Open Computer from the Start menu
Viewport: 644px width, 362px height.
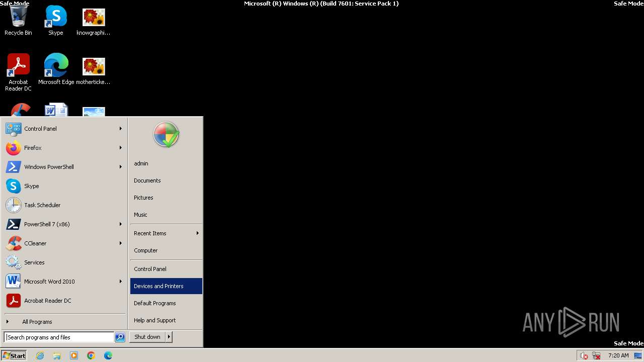point(166,250)
